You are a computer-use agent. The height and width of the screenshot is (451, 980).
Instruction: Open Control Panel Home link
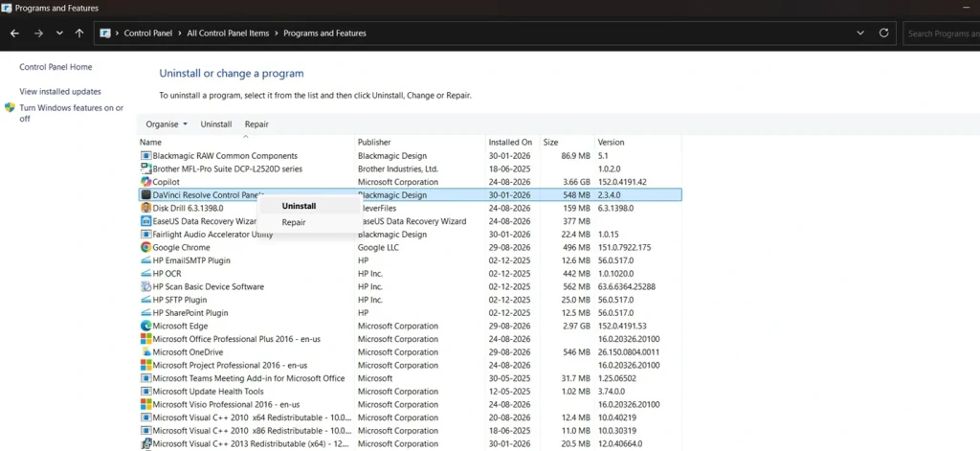tap(56, 67)
